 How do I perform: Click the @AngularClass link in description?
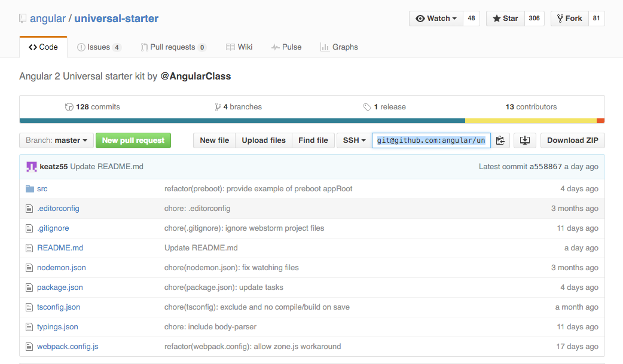click(196, 77)
